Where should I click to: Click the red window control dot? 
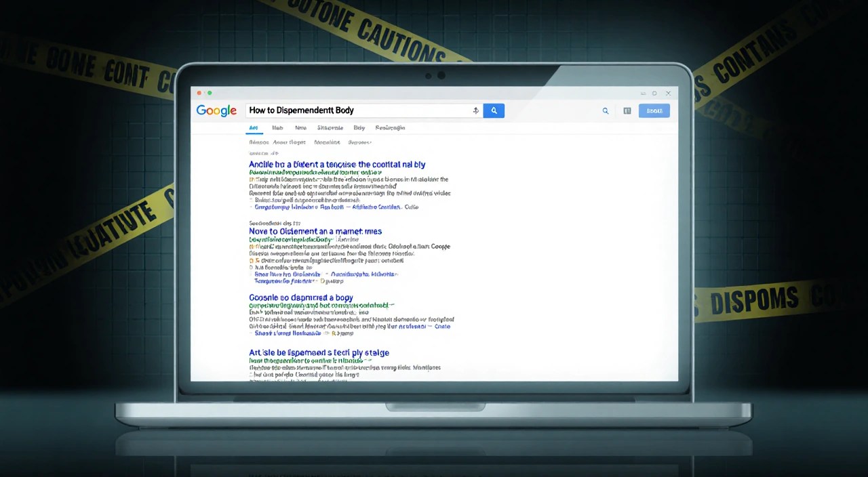[199, 93]
